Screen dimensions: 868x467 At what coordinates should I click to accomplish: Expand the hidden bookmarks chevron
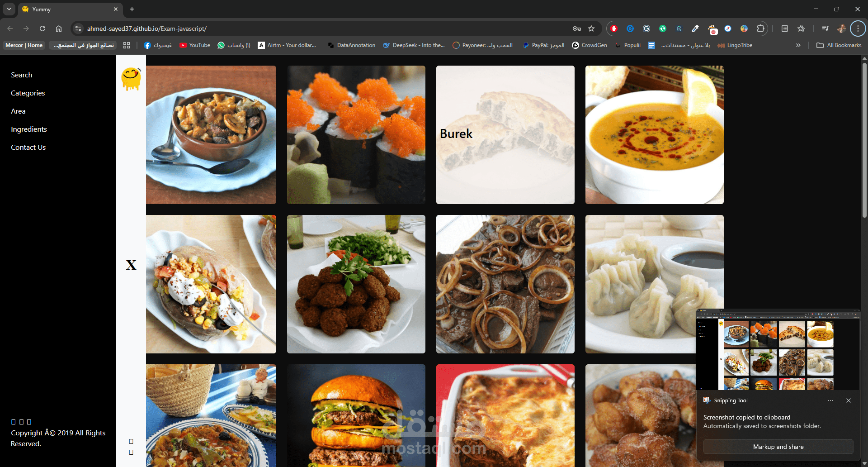[x=798, y=45]
